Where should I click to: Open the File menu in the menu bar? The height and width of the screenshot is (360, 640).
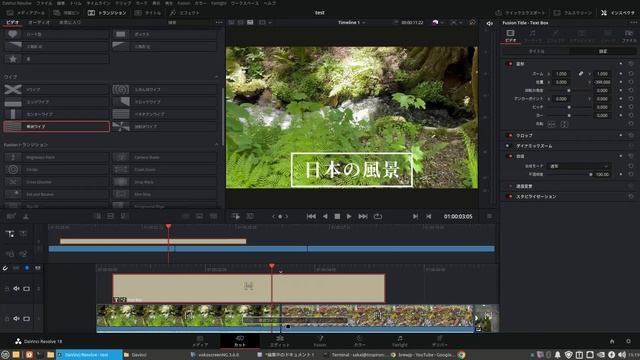(44, 3)
